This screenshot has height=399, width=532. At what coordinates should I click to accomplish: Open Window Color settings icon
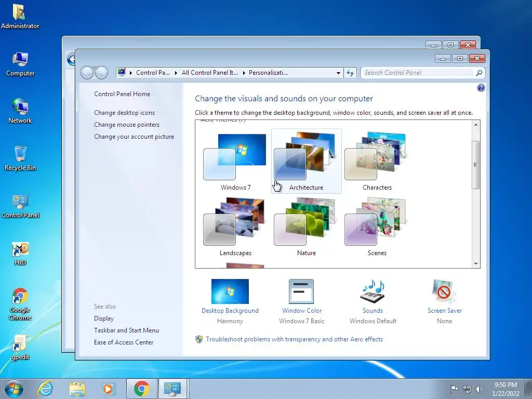(x=301, y=291)
